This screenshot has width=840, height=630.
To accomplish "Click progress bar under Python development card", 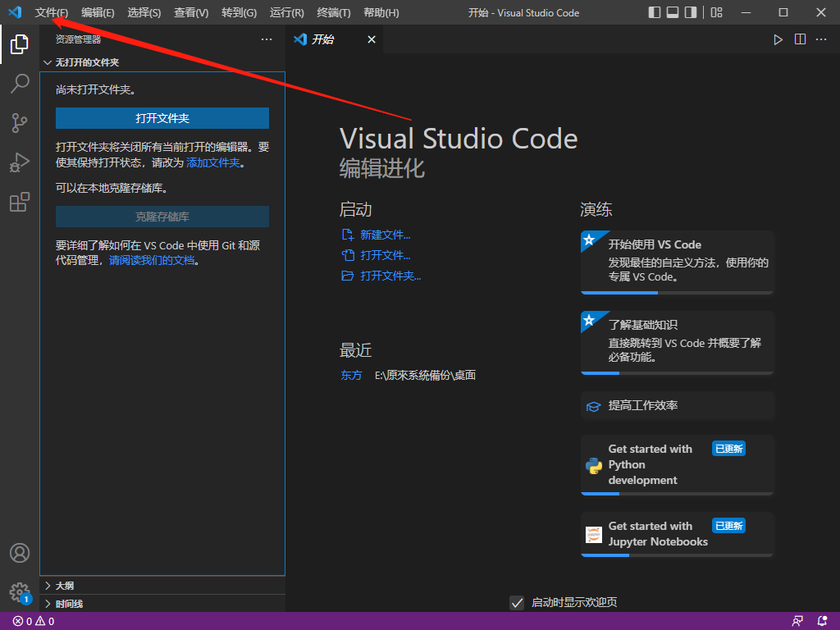I will [x=677, y=494].
